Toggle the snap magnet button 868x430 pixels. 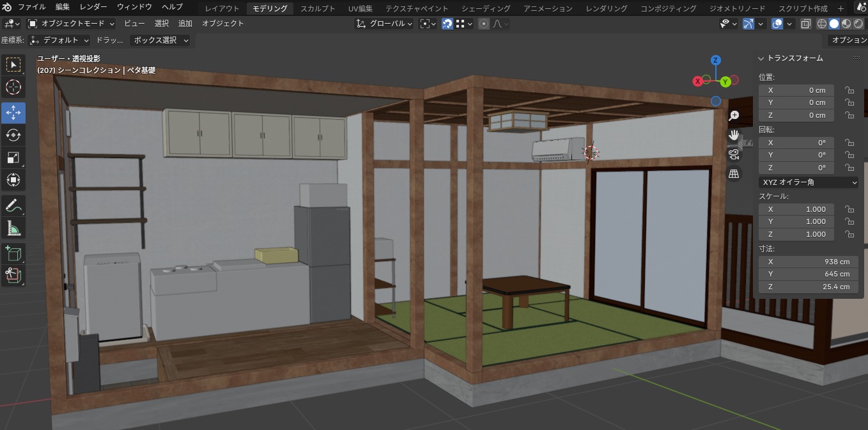pyautogui.click(x=448, y=24)
